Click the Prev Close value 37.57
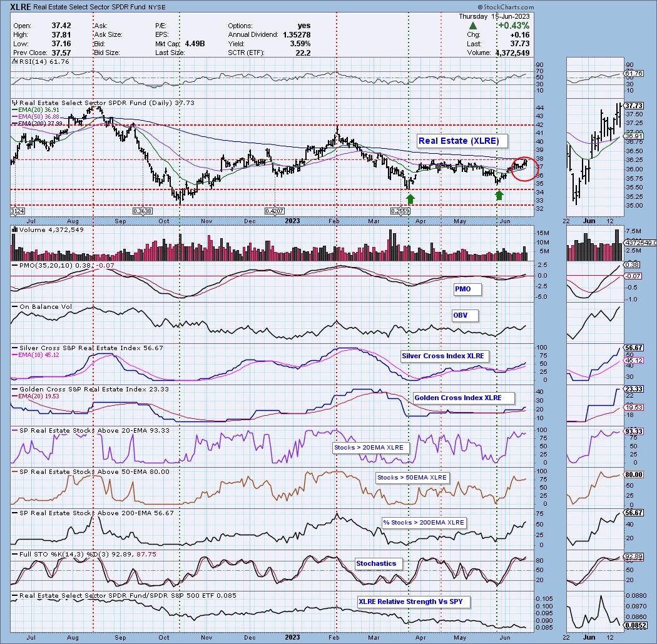 61,53
